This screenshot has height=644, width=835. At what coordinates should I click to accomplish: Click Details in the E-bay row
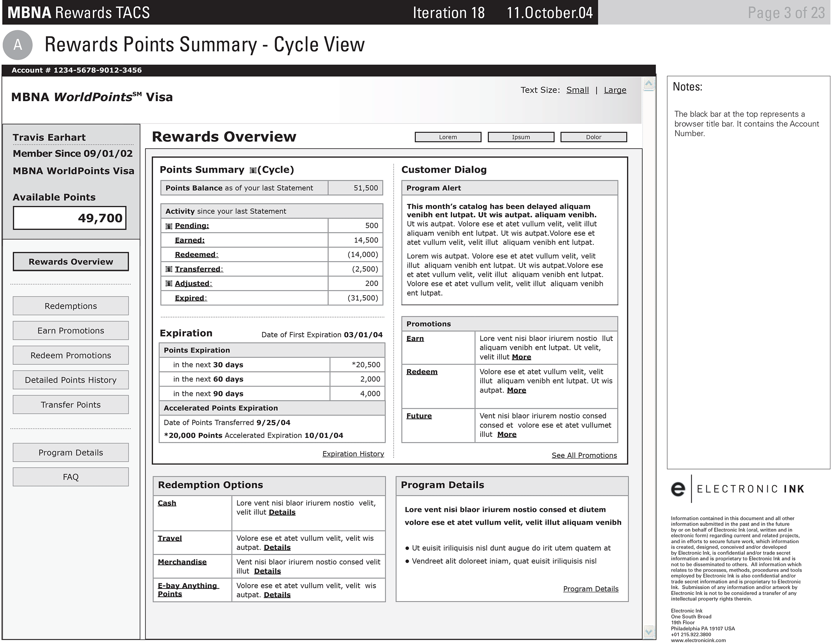click(277, 595)
